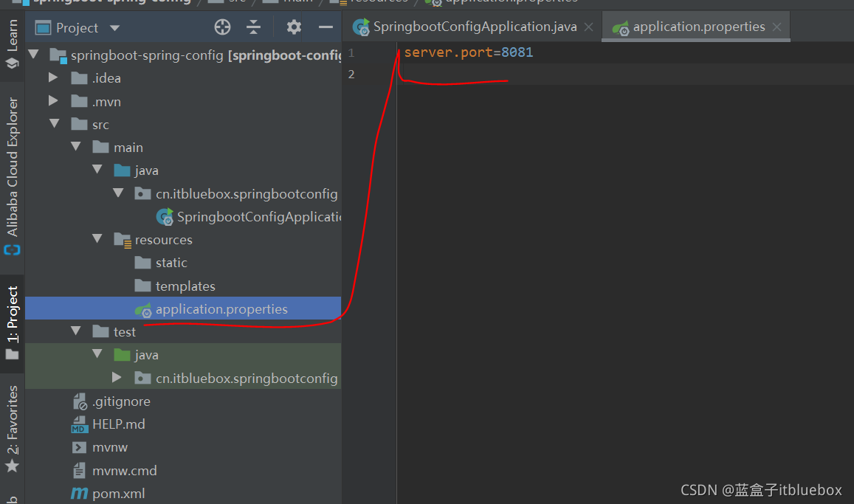The height and width of the screenshot is (504, 854).
Task: Close the SpringbootConfigApplication.java tab
Action: pyautogui.click(x=589, y=27)
